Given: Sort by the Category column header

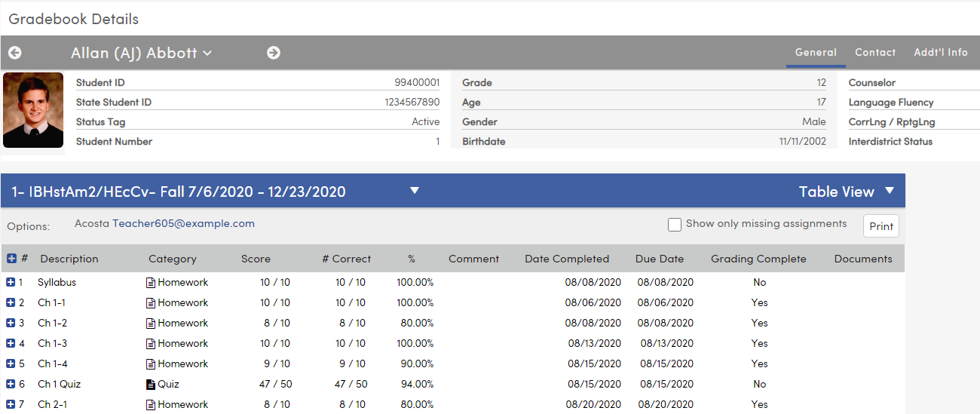Looking at the screenshot, I should pos(173,259).
